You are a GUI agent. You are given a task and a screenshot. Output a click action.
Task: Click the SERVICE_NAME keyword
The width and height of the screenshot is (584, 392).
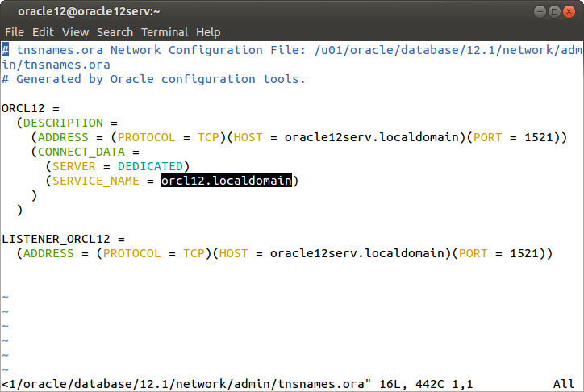(96, 181)
